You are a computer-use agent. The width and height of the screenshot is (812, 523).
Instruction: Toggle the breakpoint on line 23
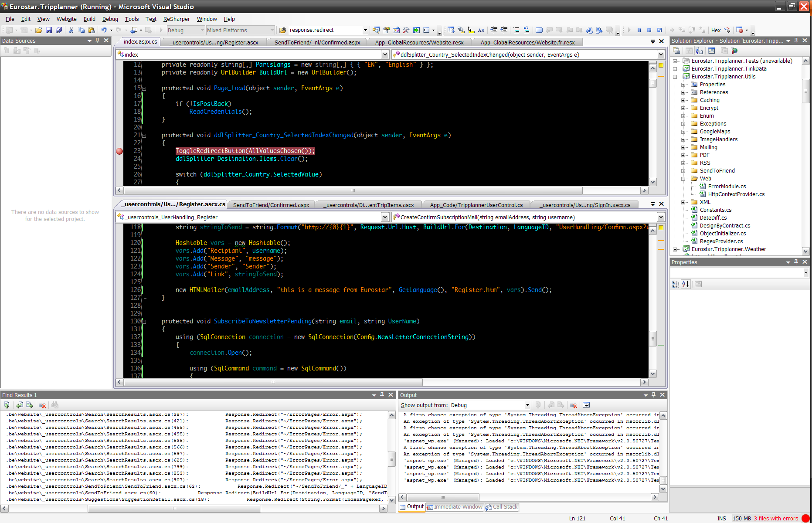[119, 151]
